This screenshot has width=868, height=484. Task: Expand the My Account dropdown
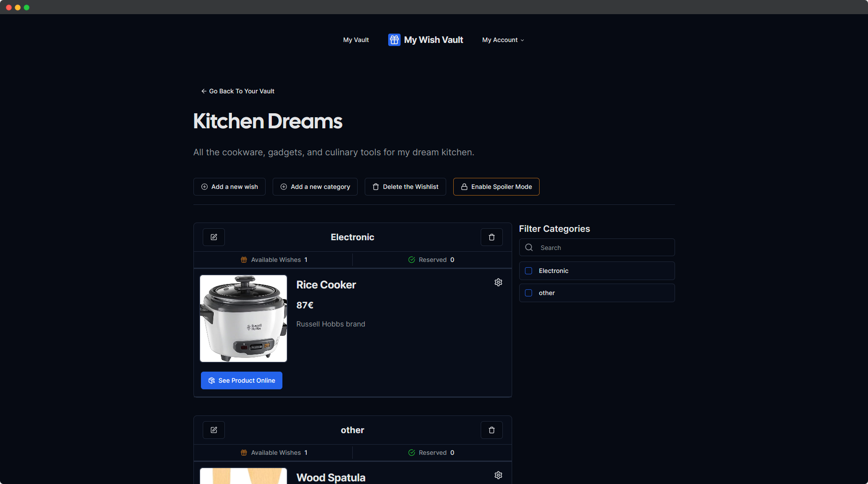click(x=503, y=40)
